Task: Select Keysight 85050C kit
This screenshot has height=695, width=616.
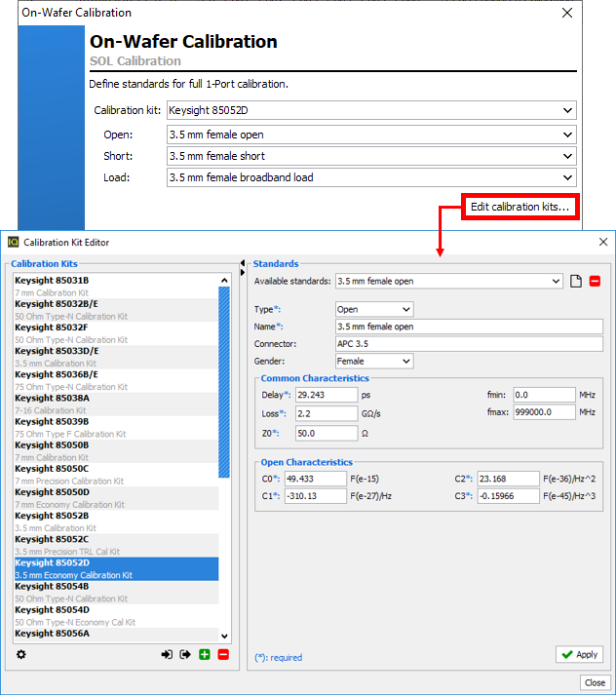Action: point(116,475)
